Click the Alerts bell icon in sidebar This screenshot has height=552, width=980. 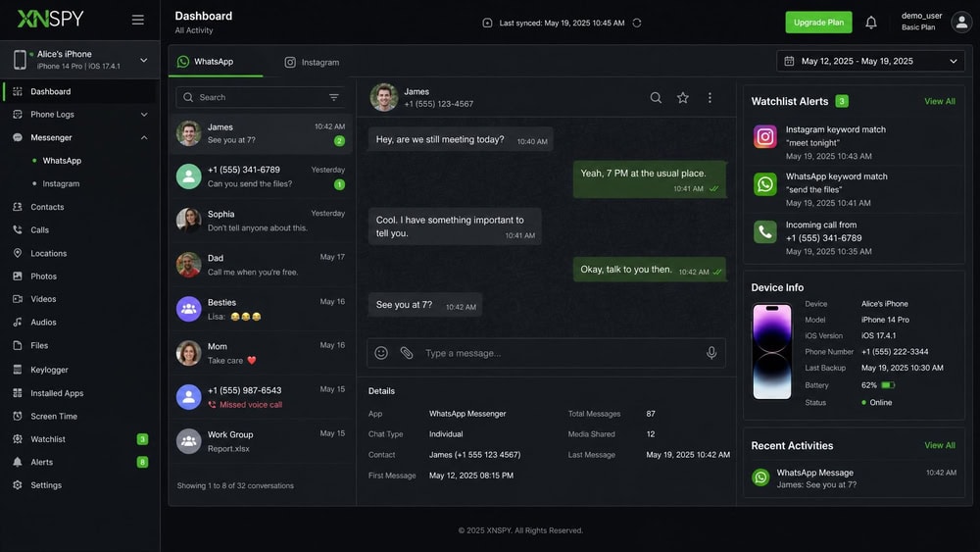(x=18, y=462)
